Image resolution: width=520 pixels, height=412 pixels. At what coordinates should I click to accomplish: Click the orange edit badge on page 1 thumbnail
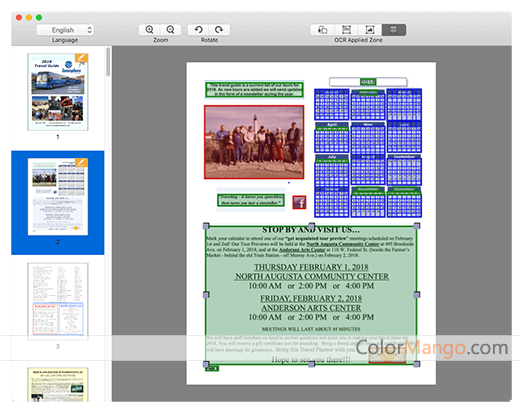coord(81,58)
